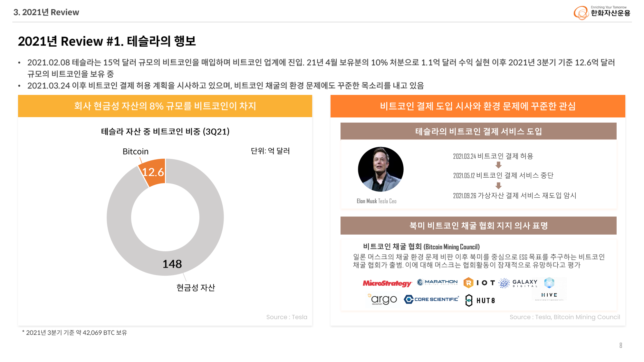Click the Marathon Digital Holdings logo

(437, 282)
